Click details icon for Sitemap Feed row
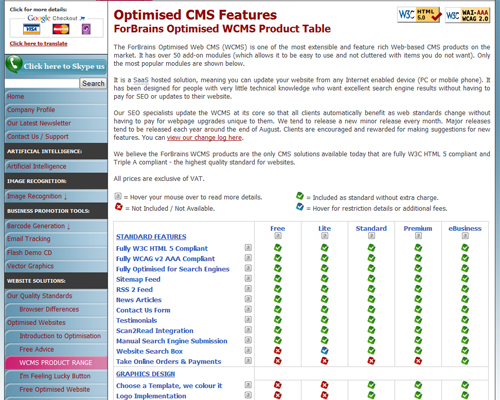This screenshot has width=500, height=400. (x=248, y=279)
